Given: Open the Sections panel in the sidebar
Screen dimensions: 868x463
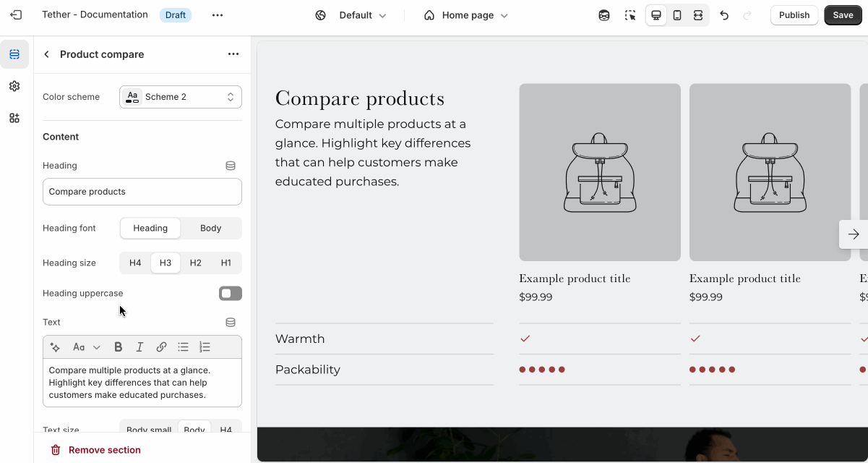Looking at the screenshot, I should click(x=14, y=54).
